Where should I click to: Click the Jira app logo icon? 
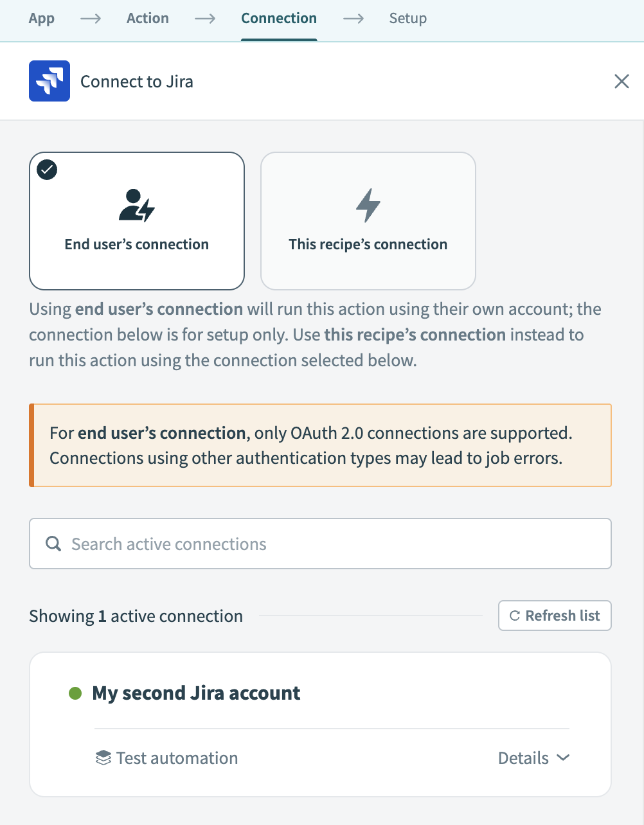click(x=49, y=82)
